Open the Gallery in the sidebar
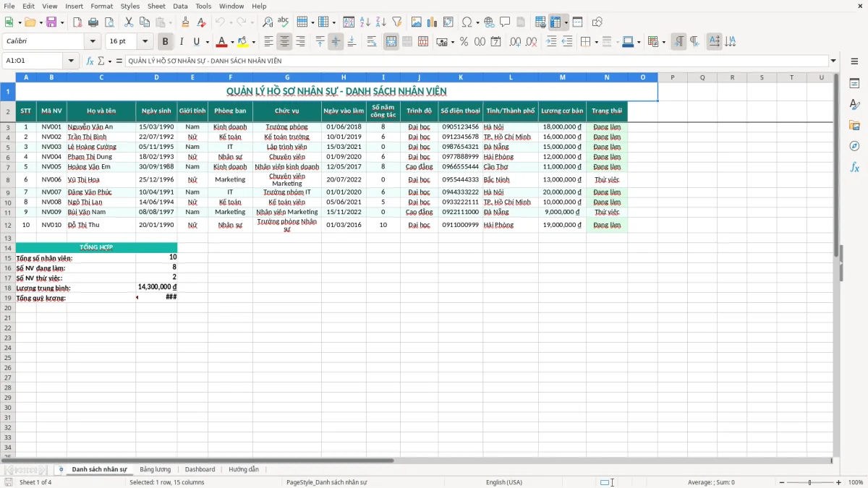Viewport: 868px width, 488px height. pos(854,126)
